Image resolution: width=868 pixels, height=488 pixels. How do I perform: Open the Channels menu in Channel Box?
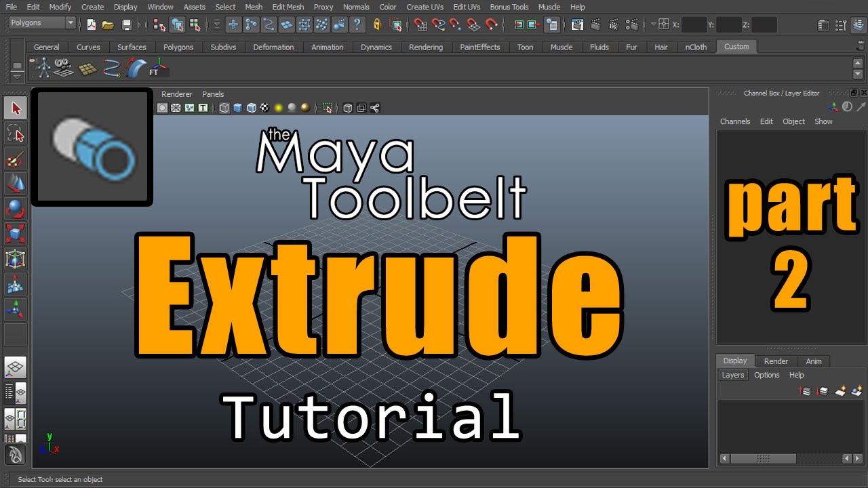[735, 121]
